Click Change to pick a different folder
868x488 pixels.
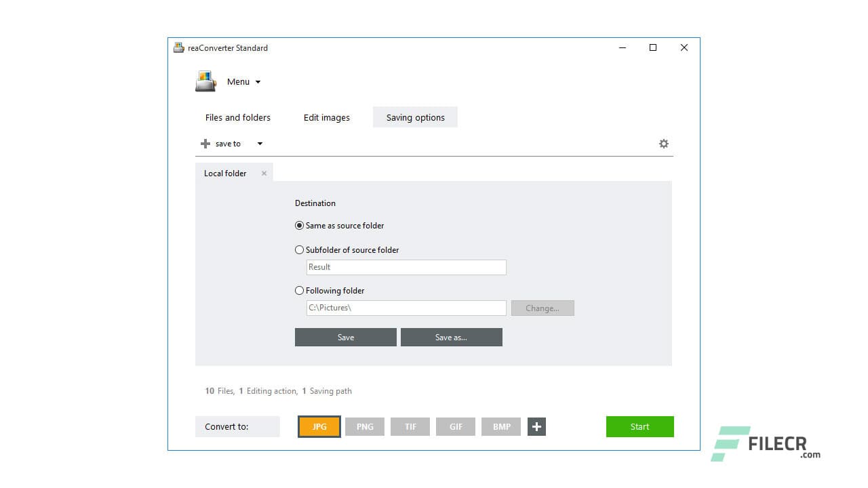(542, 308)
